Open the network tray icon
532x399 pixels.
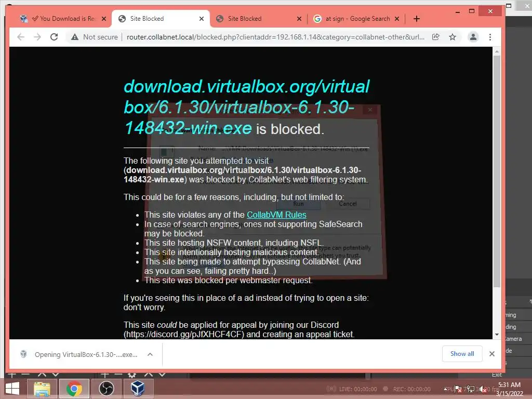point(471,389)
